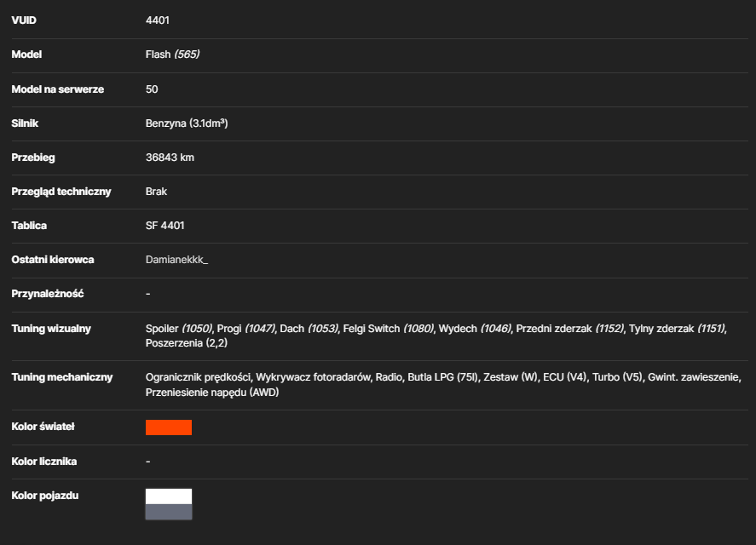Click the Gwint. zawieszenie entry

pos(695,377)
